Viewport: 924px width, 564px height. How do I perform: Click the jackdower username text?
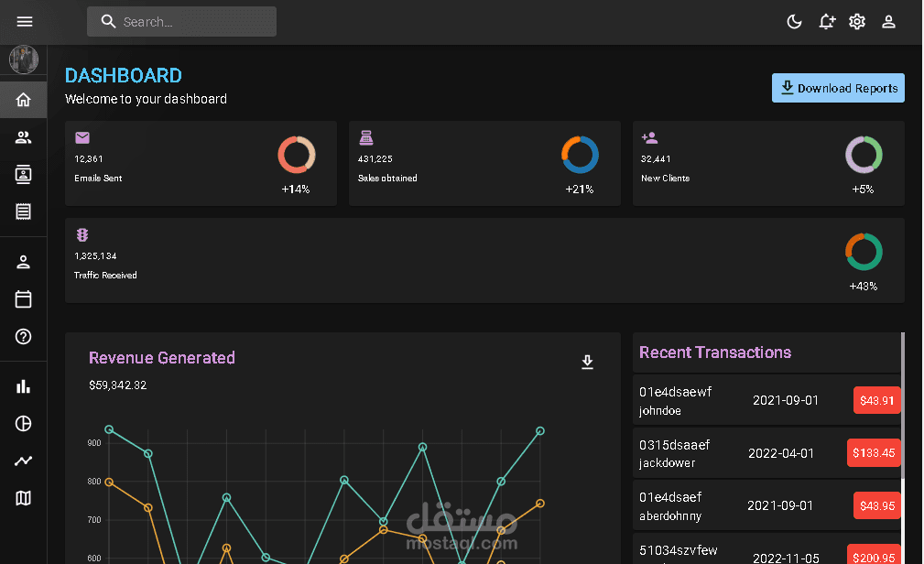[x=667, y=463]
